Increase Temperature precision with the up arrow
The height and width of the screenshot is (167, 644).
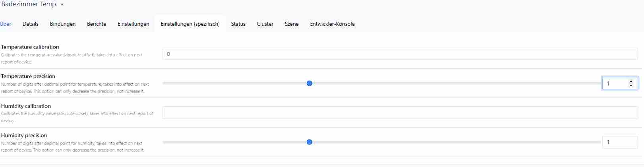pos(631,81)
